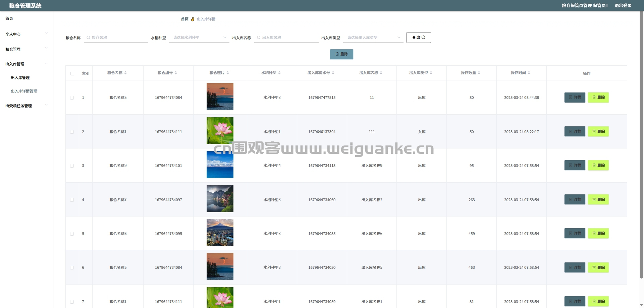The width and height of the screenshot is (644, 308).
Task: Focus the 出入库名称 input field
Action: point(286,38)
